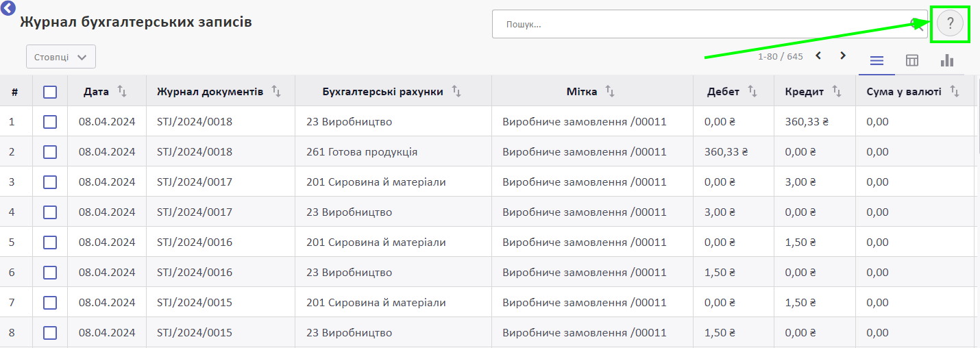Toggle the select-all checkbox in header

(50, 92)
